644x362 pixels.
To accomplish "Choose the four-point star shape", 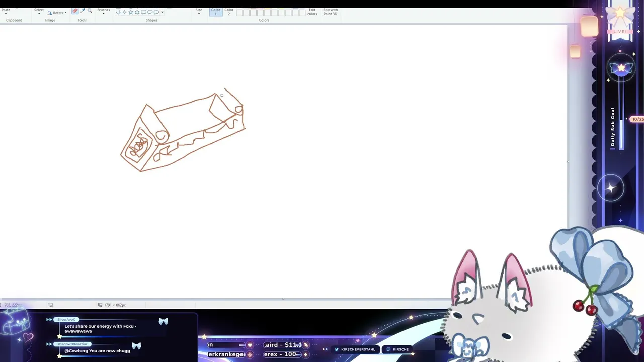I will (x=124, y=12).
